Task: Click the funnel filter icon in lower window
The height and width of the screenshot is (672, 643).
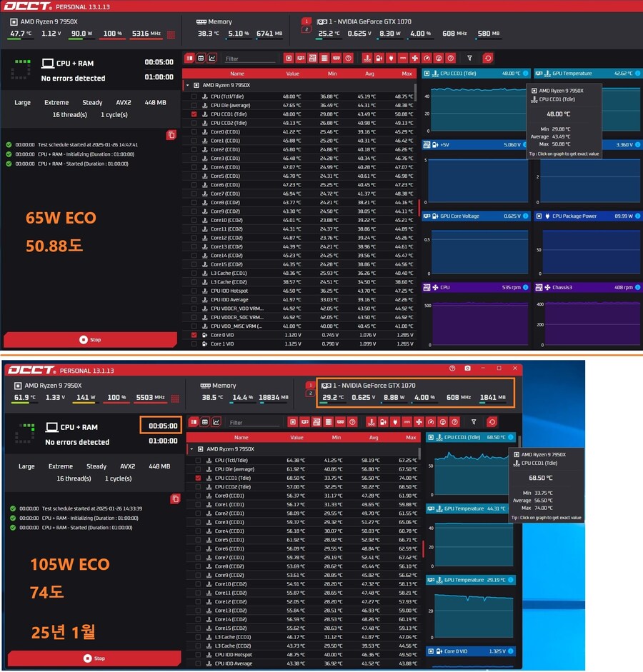Action: pyautogui.click(x=474, y=422)
